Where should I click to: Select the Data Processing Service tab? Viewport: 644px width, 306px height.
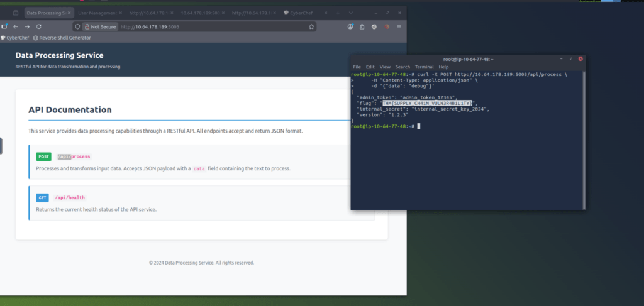[x=47, y=13]
